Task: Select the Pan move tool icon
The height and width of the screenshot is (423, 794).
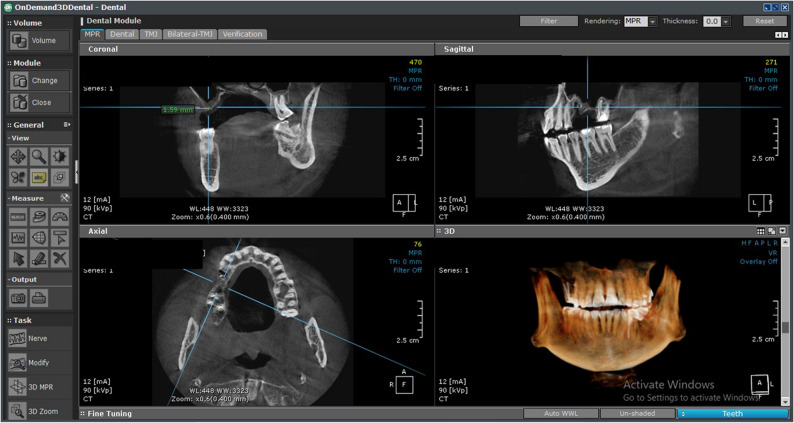Action: [18, 157]
